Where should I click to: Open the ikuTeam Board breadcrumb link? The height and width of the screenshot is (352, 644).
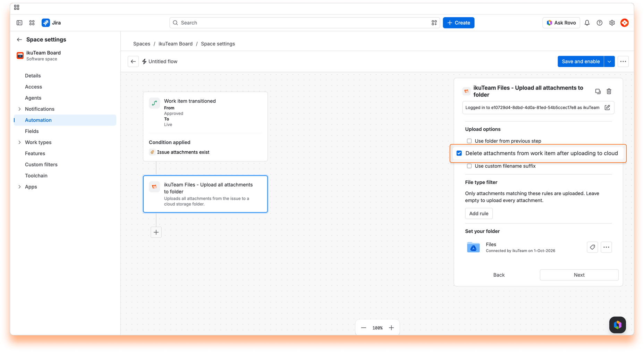[176, 44]
